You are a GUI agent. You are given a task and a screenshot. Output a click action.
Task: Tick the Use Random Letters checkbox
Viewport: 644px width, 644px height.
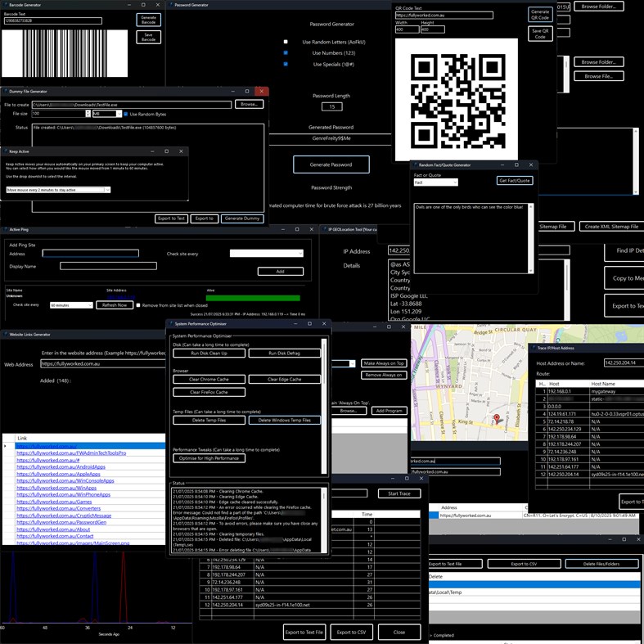click(x=286, y=42)
